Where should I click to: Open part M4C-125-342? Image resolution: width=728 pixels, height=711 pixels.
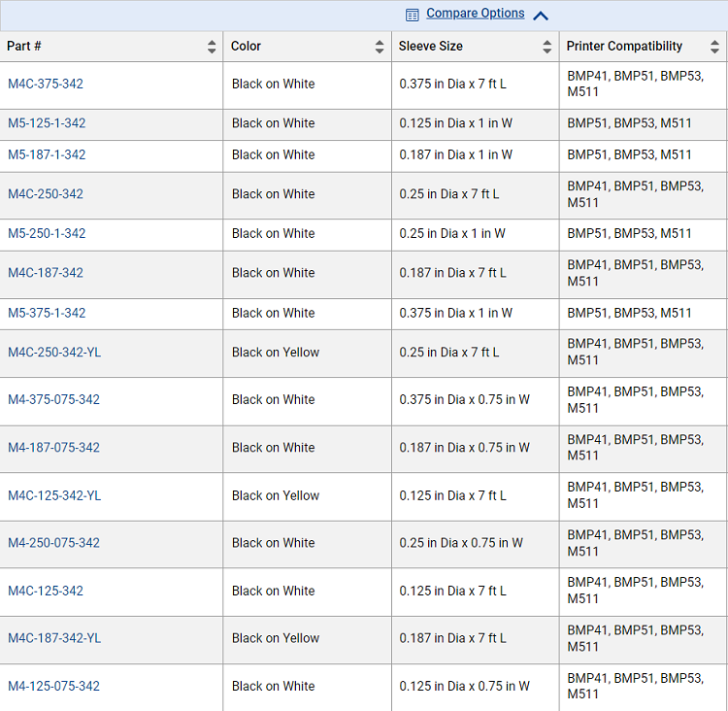[x=46, y=591]
